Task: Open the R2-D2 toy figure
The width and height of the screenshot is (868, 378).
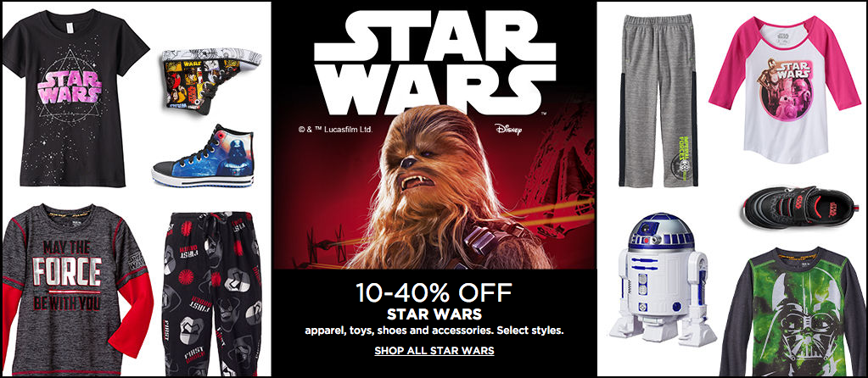Action: (x=662, y=277)
